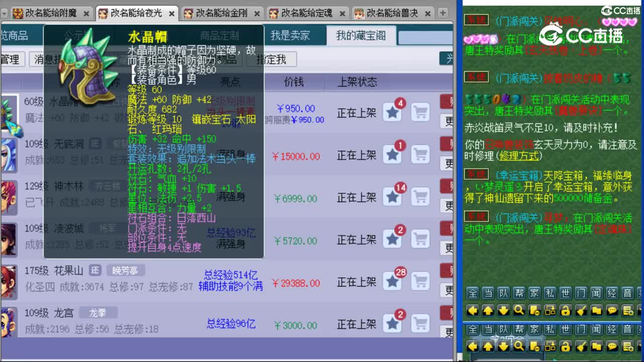644x362 pixels.
Task: Click left arrow icon in upper chat toolbar
Action: click(x=472, y=310)
